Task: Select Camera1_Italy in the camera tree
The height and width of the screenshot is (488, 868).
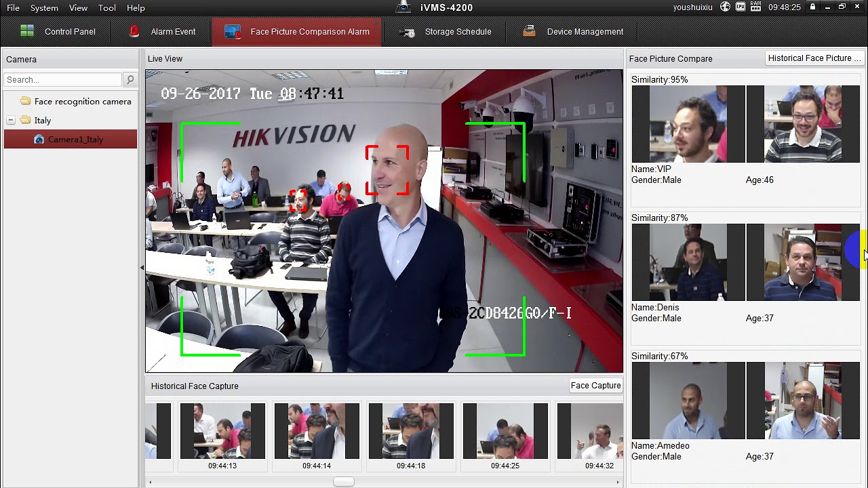Action: [x=71, y=139]
